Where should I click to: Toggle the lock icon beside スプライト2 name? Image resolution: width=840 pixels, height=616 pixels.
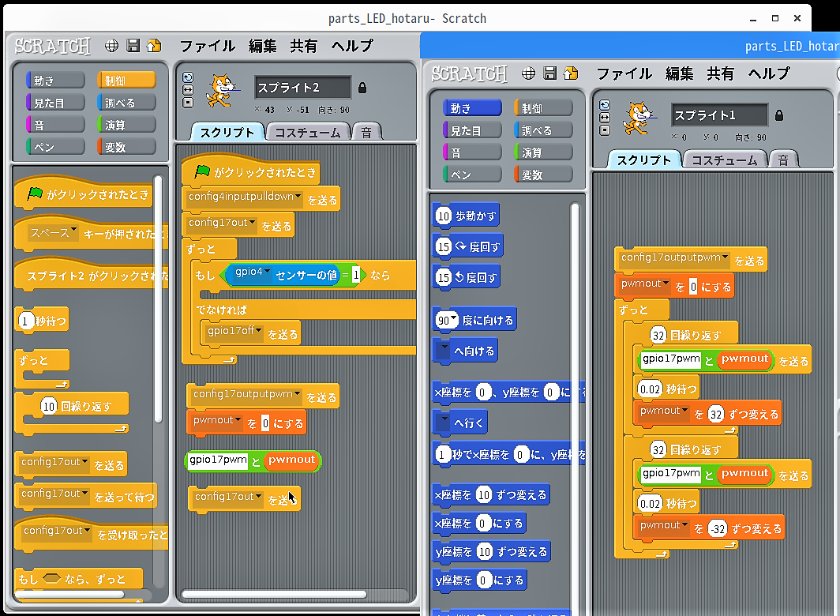tap(362, 88)
